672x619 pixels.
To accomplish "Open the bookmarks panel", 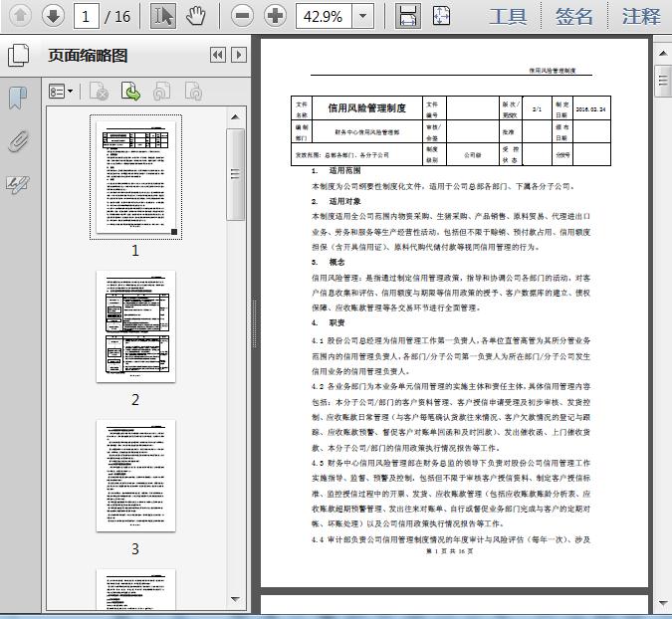I will (18, 98).
